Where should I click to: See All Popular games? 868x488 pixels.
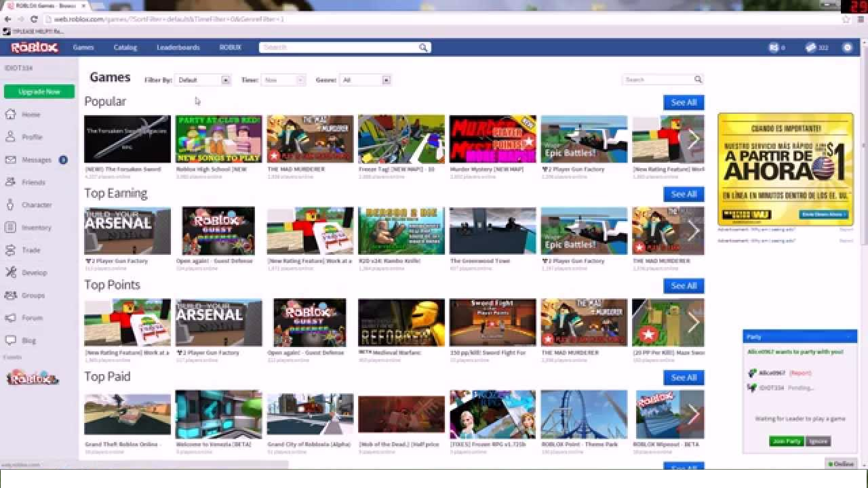(x=684, y=102)
